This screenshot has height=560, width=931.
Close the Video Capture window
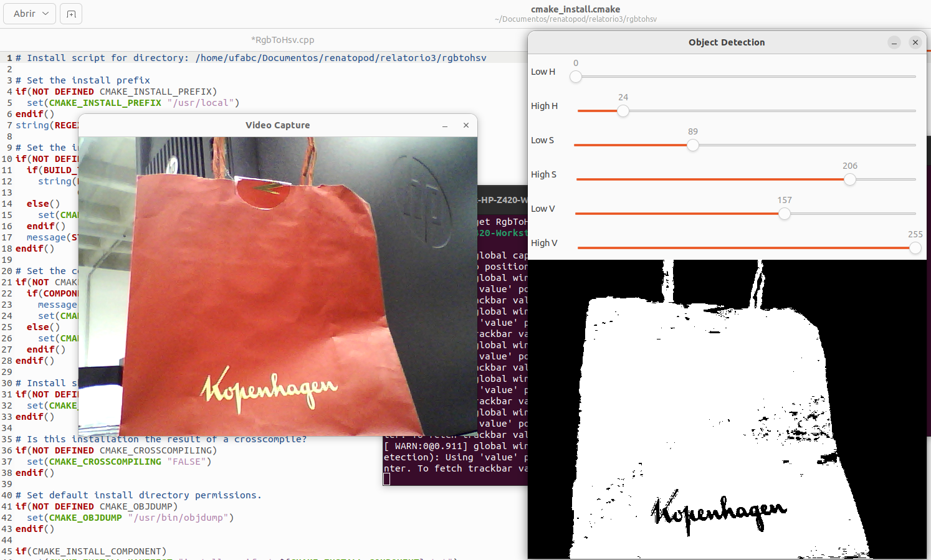click(x=465, y=125)
